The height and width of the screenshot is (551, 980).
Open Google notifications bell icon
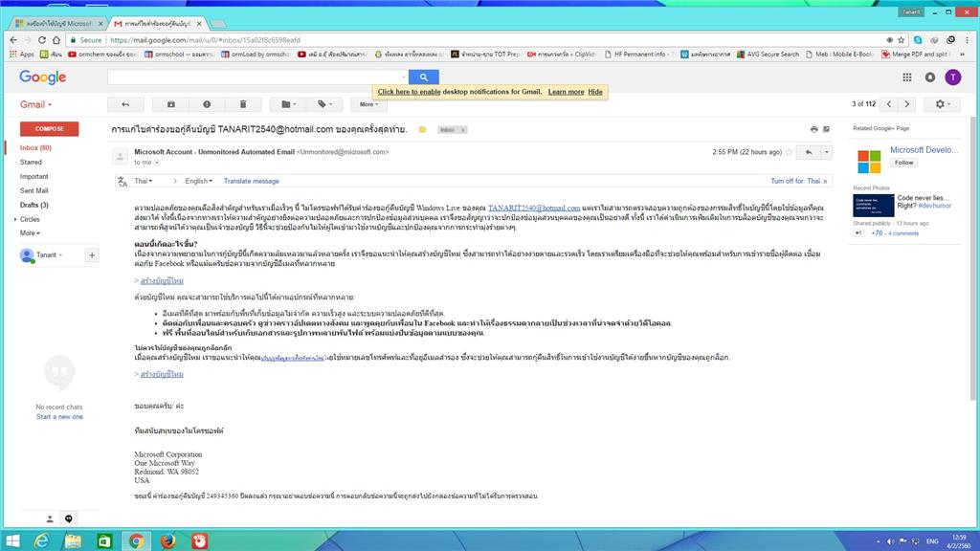[x=930, y=77]
